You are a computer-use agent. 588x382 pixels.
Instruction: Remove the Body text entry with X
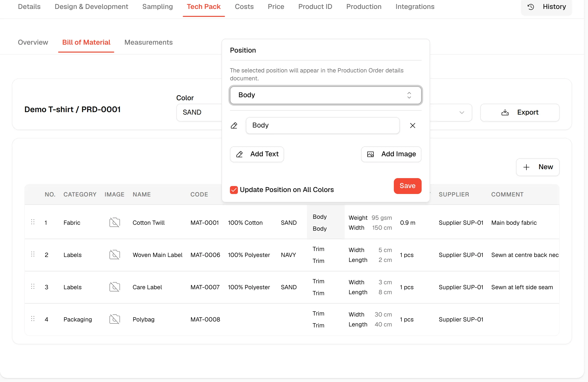click(x=413, y=126)
